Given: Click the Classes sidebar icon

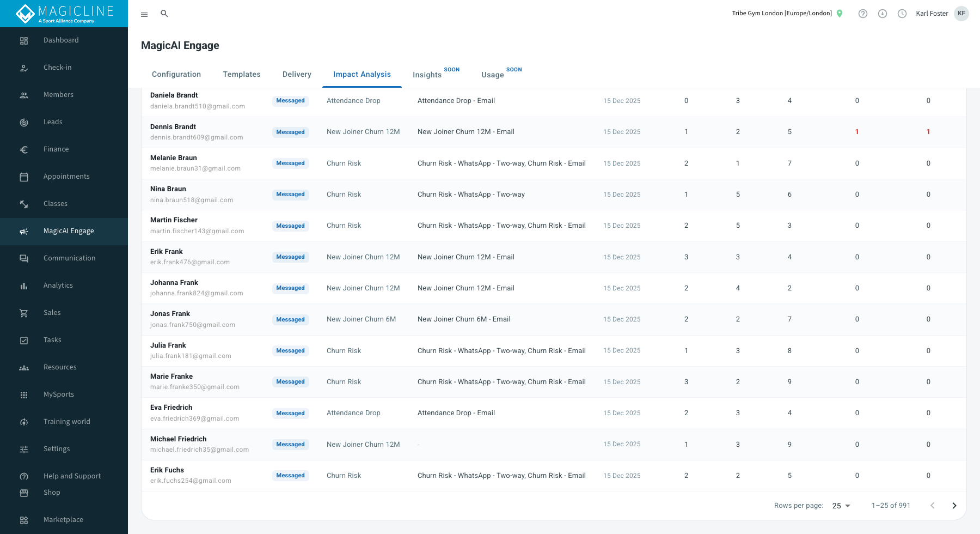Looking at the screenshot, I should (24, 204).
